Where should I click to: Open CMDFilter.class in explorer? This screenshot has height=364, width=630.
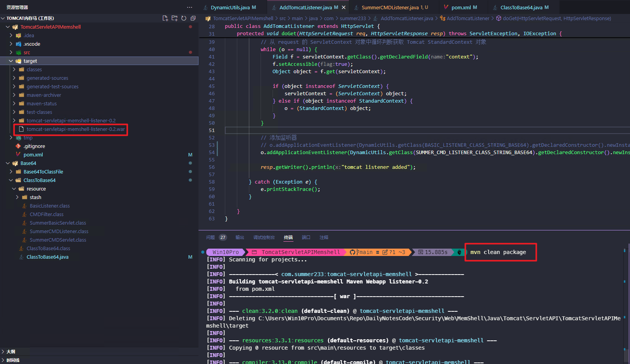point(47,214)
